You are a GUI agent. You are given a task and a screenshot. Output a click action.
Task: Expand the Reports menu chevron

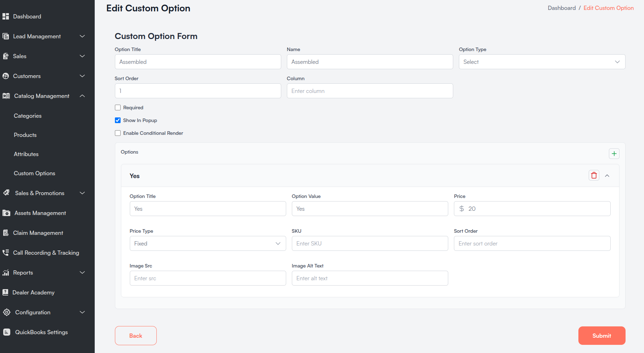coord(82,272)
